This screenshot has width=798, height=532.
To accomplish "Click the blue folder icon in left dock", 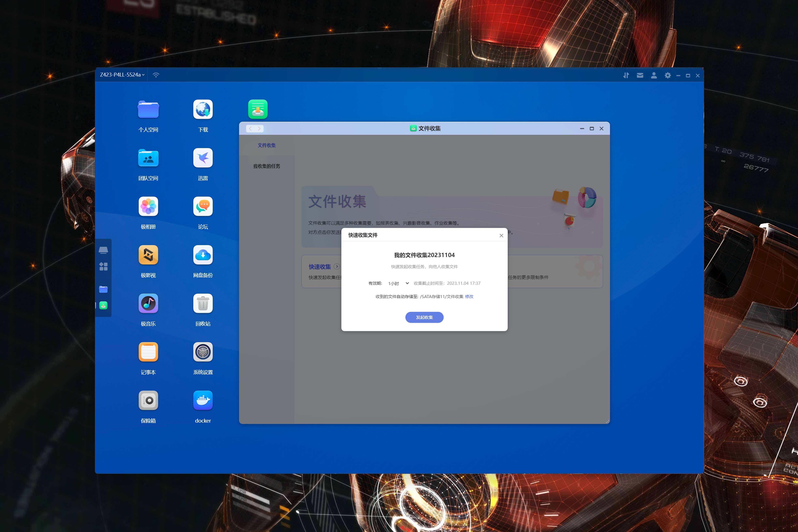I will click(x=103, y=289).
